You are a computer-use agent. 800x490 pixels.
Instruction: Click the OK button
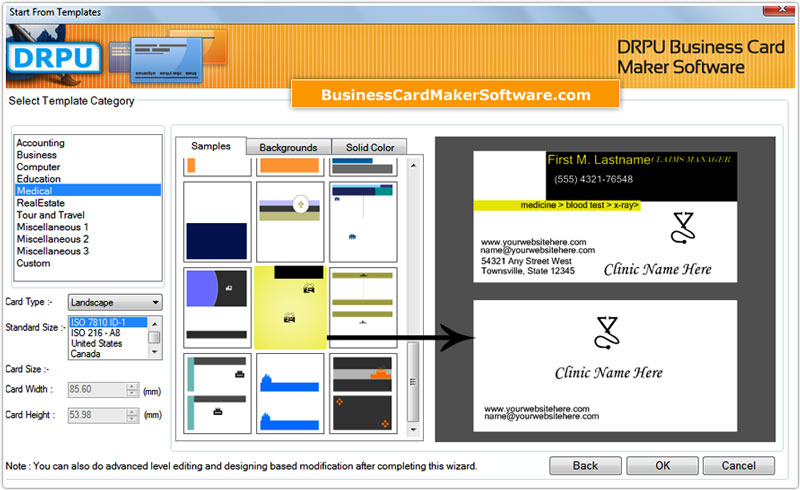662,466
